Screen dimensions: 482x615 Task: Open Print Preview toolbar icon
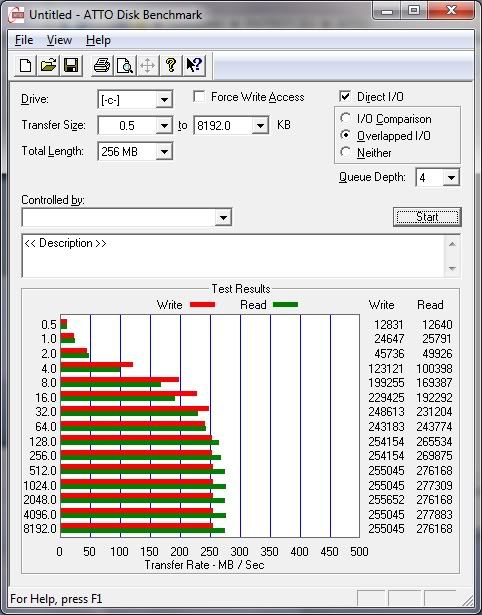[x=125, y=65]
